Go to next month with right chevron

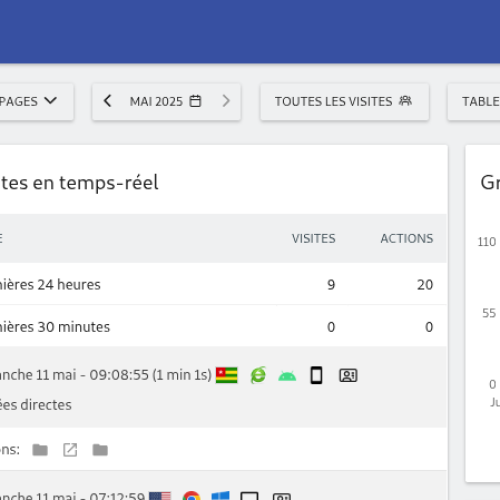click(226, 101)
